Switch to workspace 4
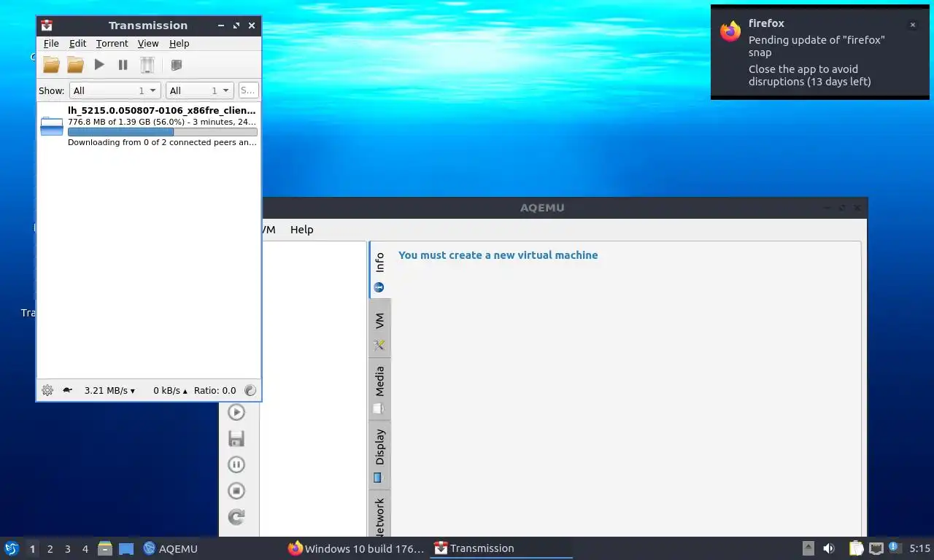Image resolution: width=934 pixels, height=560 pixels. [85, 548]
